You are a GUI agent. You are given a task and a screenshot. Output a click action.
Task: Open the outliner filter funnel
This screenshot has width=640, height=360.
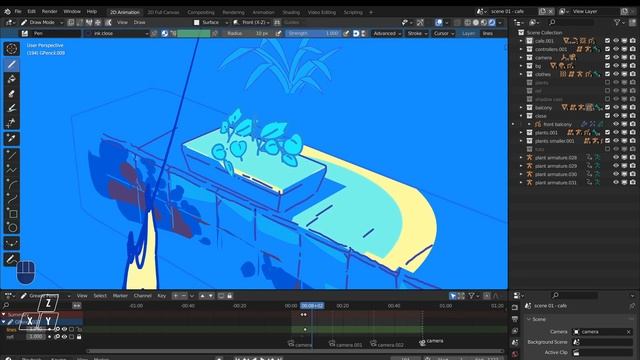(x=617, y=22)
